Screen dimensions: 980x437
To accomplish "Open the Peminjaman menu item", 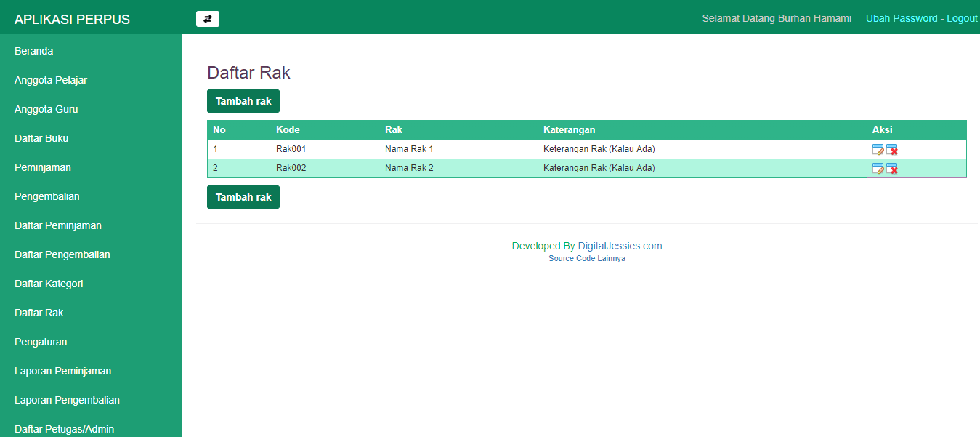I will point(43,167).
